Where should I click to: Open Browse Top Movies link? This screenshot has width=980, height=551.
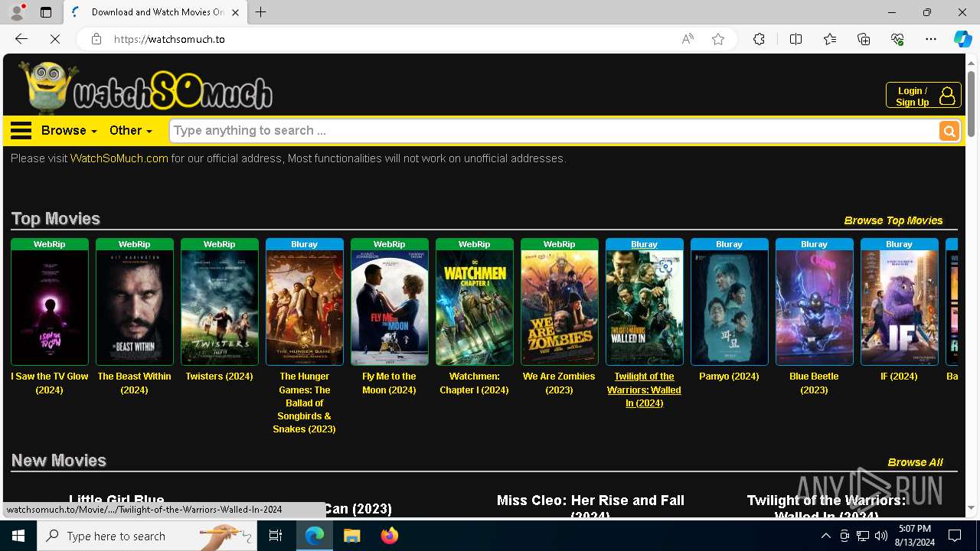click(x=893, y=220)
